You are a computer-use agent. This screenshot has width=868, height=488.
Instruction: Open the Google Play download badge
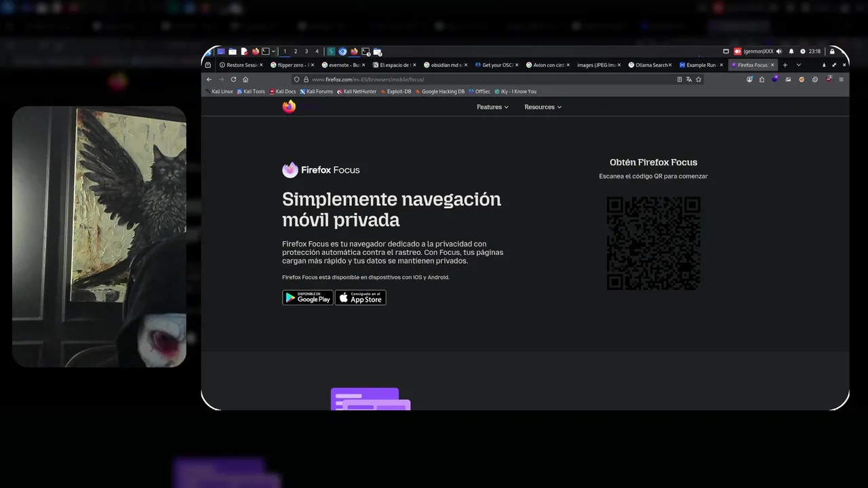tap(308, 298)
